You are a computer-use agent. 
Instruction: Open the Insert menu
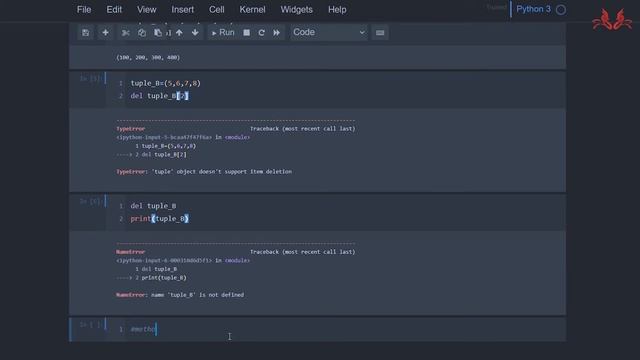(x=182, y=9)
